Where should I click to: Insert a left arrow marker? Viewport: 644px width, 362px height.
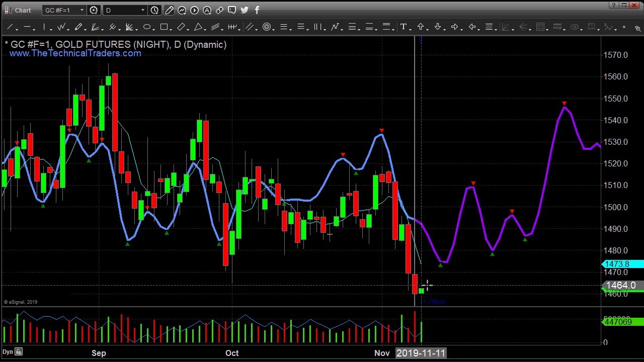tap(471, 27)
